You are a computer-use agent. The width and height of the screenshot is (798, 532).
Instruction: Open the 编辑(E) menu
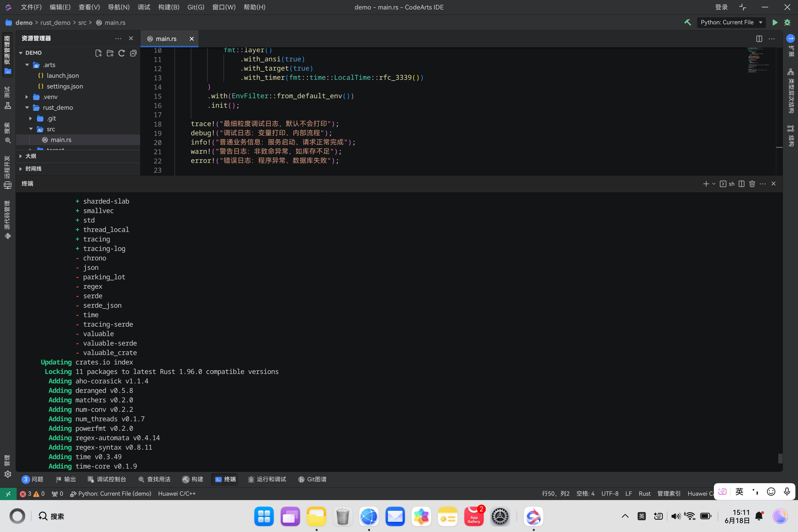point(60,7)
